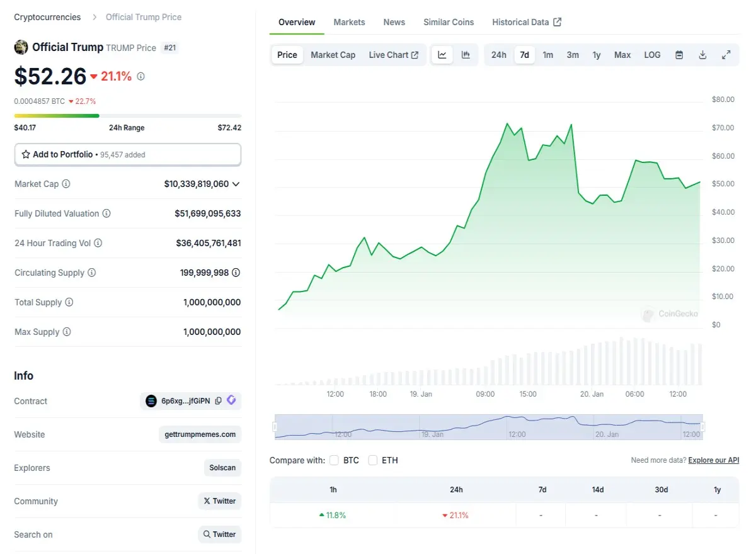Click the chart range navigator preview
This screenshot has height=554, width=756.
click(489, 427)
